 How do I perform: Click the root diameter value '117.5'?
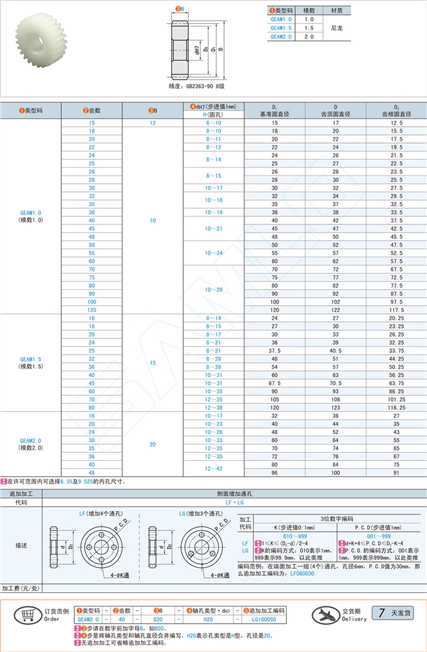(x=397, y=310)
